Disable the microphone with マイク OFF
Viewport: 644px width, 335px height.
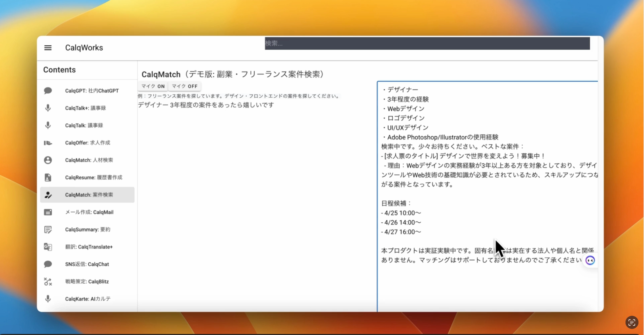coord(184,86)
